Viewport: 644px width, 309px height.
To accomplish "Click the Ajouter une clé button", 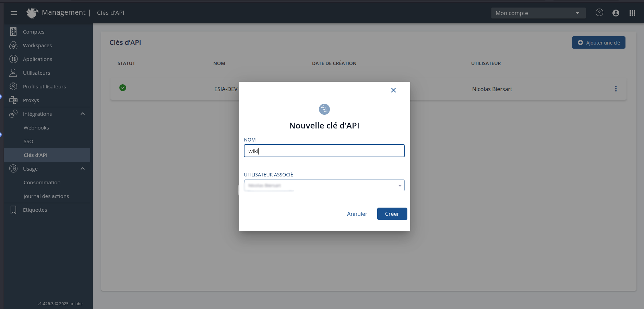I will (x=598, y=42).
